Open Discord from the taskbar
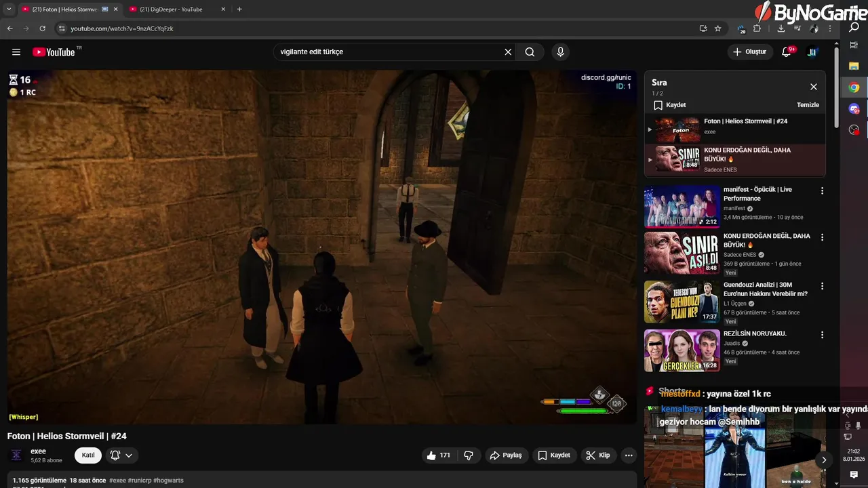 [854, 109]
